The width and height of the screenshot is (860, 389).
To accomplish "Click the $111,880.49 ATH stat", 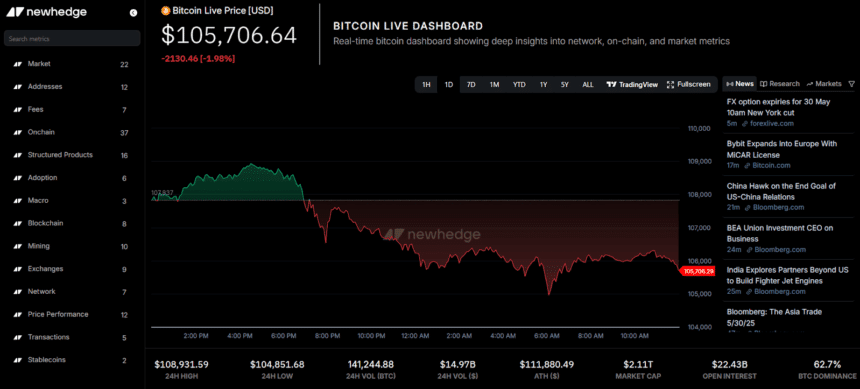I will click(547, 370).
